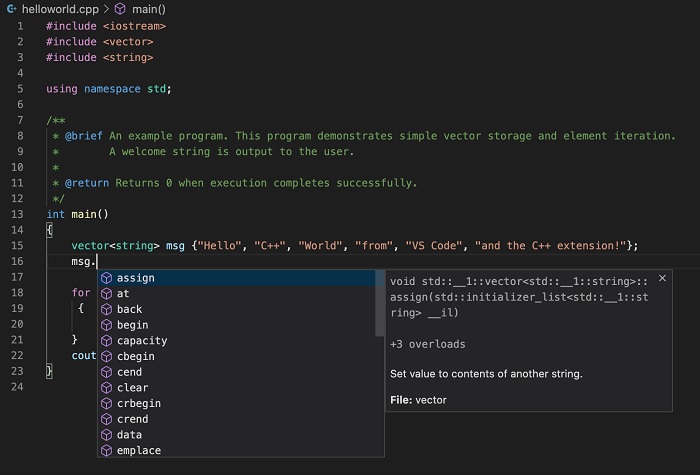Close the assign documentation popup

coord(662,279)
